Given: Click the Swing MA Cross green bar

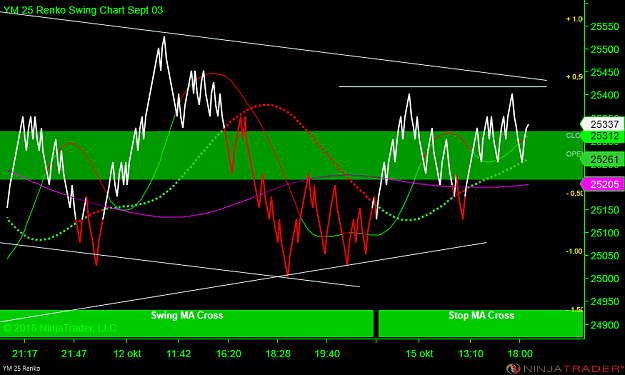Looking at the screenshot, I should coord(187,323).
